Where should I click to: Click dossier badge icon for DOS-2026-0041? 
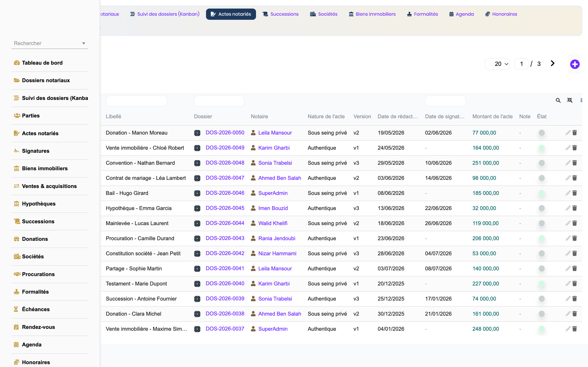197,269
